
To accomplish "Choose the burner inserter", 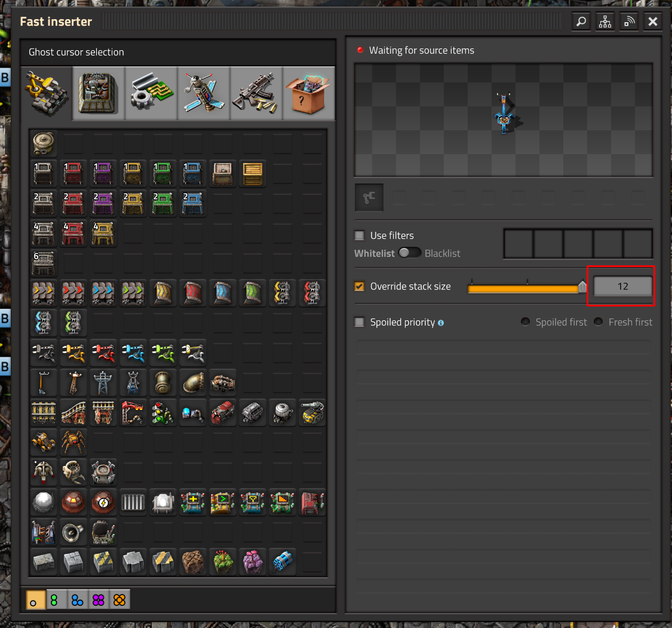I will pyautogui.click(x=43, y=353).
